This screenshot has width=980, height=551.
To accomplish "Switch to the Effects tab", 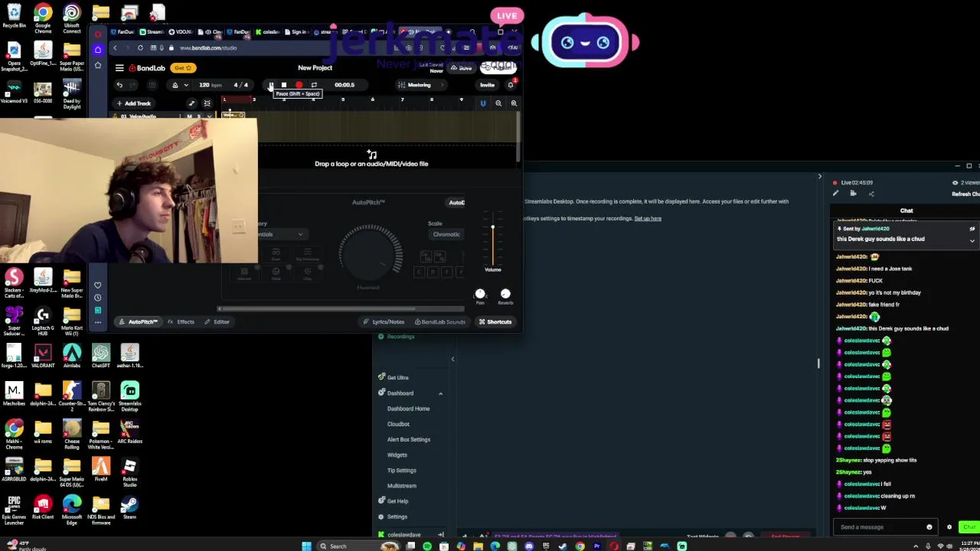I will point(181,322).
